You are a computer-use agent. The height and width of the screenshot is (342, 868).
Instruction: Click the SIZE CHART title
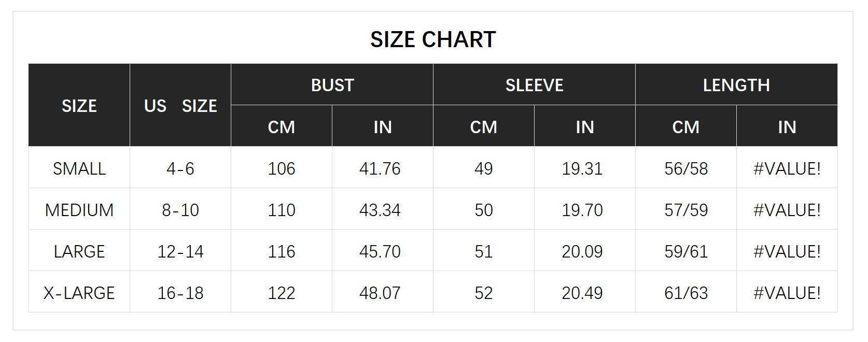[x=433, y=40]
